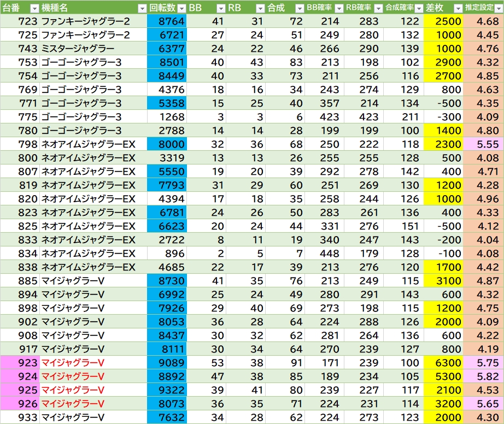Open the 差枚 column filter dropdown

(458, 8)
